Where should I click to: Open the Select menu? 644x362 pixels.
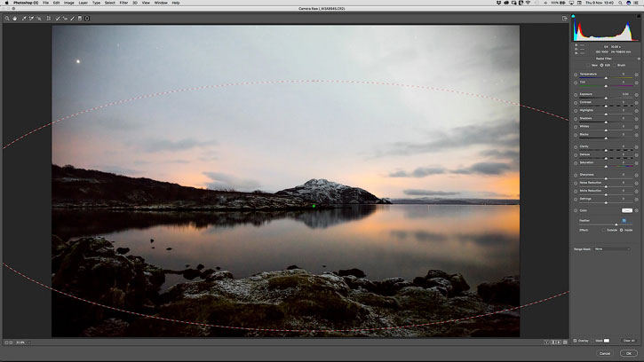click(x=109, y=3)
